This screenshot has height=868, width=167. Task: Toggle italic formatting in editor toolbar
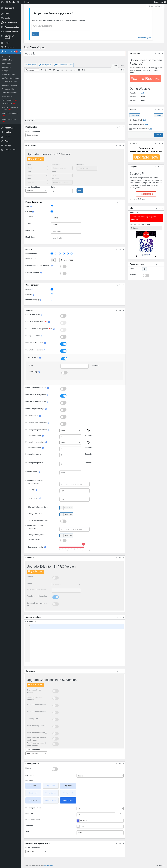coord(46,70)
